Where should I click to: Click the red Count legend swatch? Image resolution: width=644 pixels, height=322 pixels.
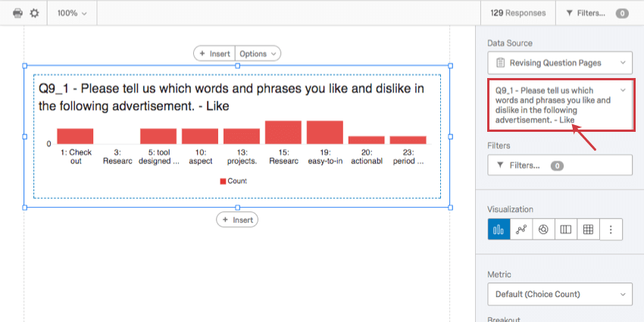[223, 181]
